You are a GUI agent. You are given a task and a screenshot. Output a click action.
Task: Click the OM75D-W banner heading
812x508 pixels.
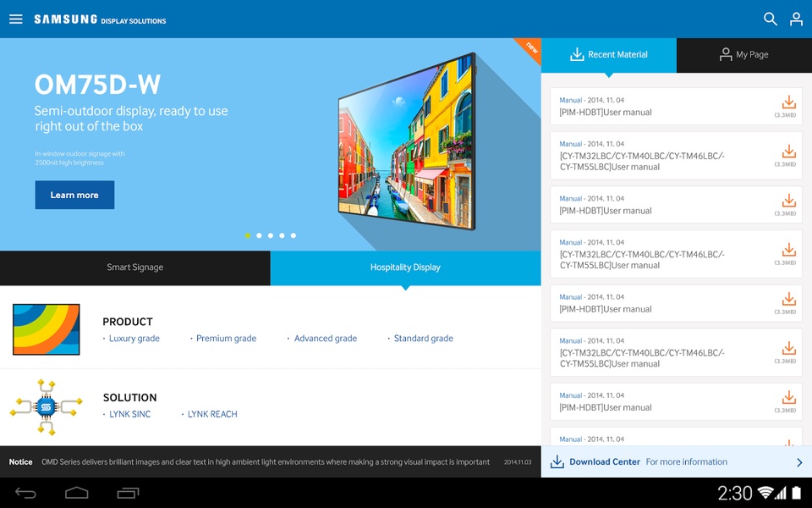tap(97, 85)
